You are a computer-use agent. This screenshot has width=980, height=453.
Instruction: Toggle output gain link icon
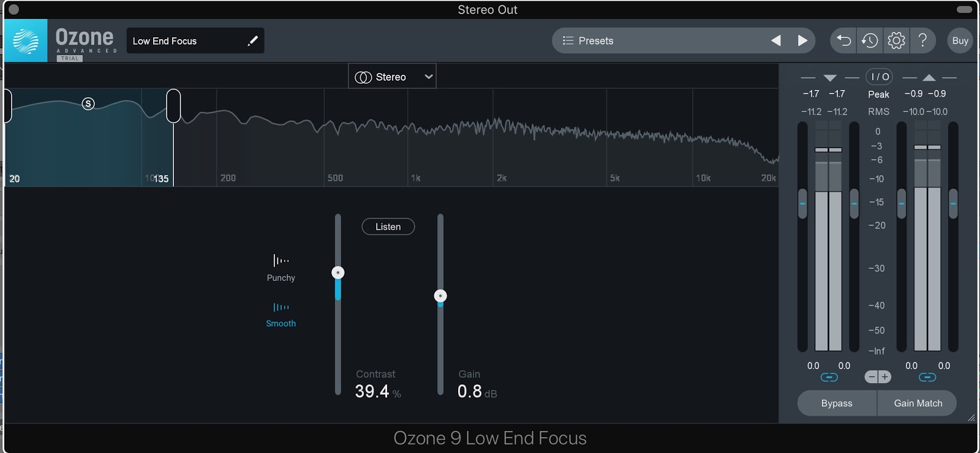927,377
